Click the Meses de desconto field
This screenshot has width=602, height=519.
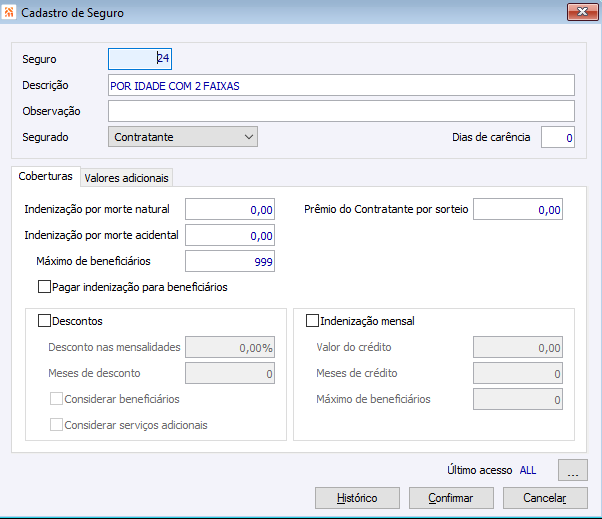coord(230,373)
